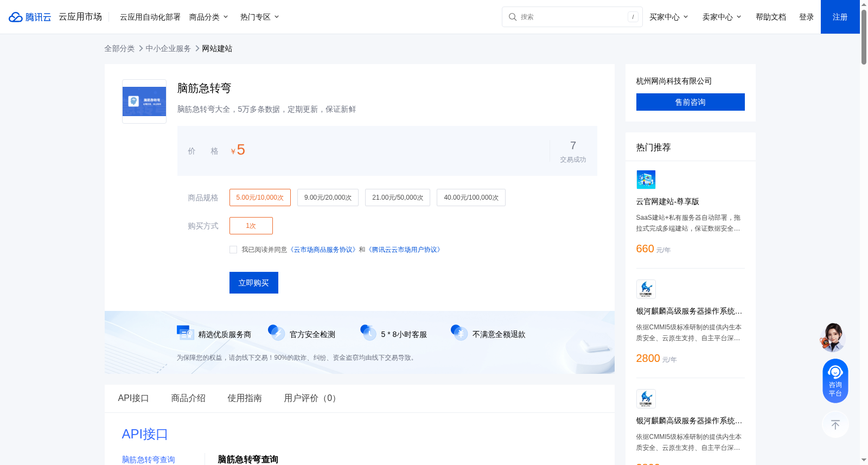
Task: Click the first 银河麒麟 product icon
Action: (x=646, y=289)
